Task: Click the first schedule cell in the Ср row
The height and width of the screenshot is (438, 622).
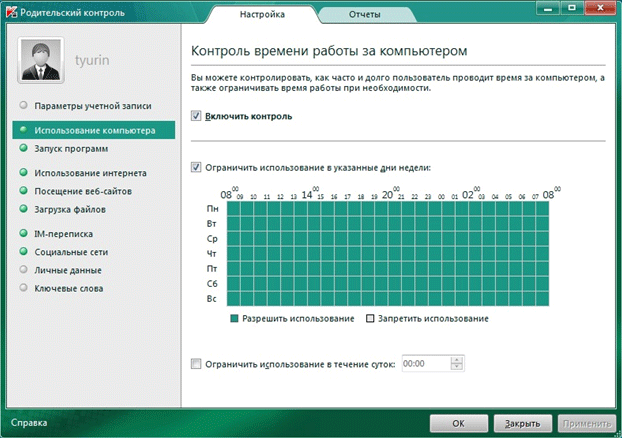Action: point(234,239)
